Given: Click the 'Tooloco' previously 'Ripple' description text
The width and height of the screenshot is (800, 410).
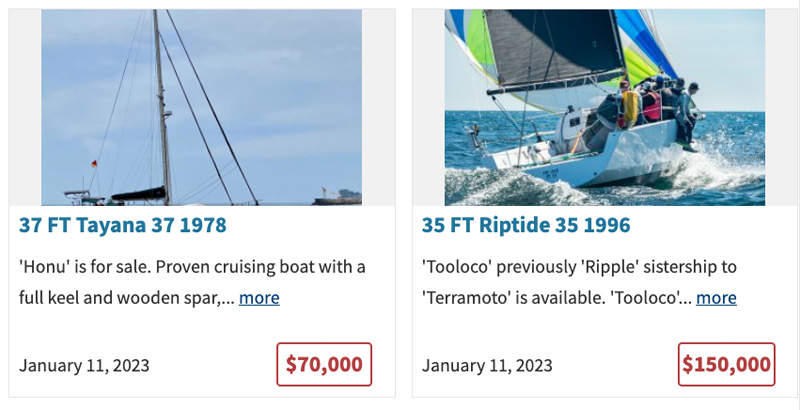Looking at the screenshot, I should click(579, 267).
